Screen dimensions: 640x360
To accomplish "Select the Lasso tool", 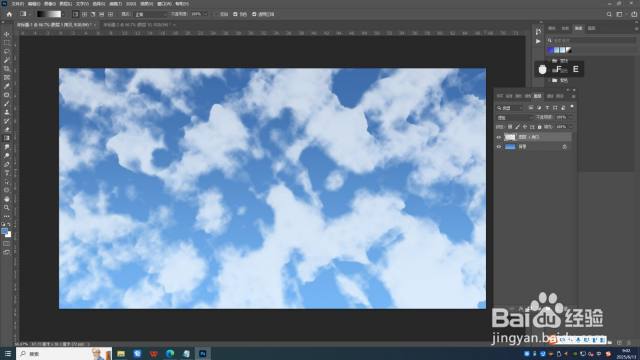I will tap(7, 51).
